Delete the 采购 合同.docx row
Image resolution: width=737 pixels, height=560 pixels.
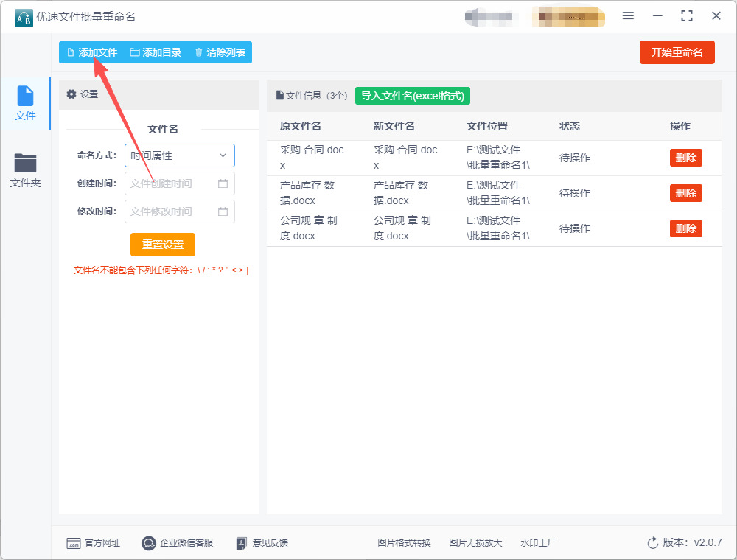click(x=685, y=158)
